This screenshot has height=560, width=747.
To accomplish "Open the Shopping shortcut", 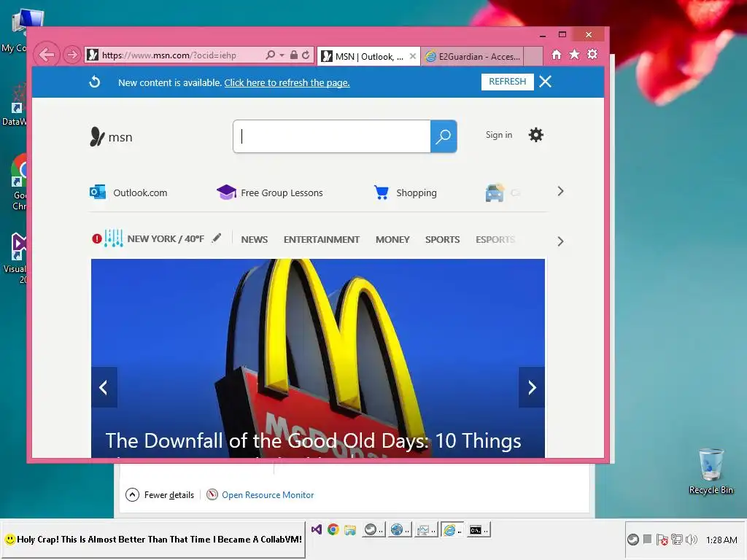I will (x=405, y=192).
